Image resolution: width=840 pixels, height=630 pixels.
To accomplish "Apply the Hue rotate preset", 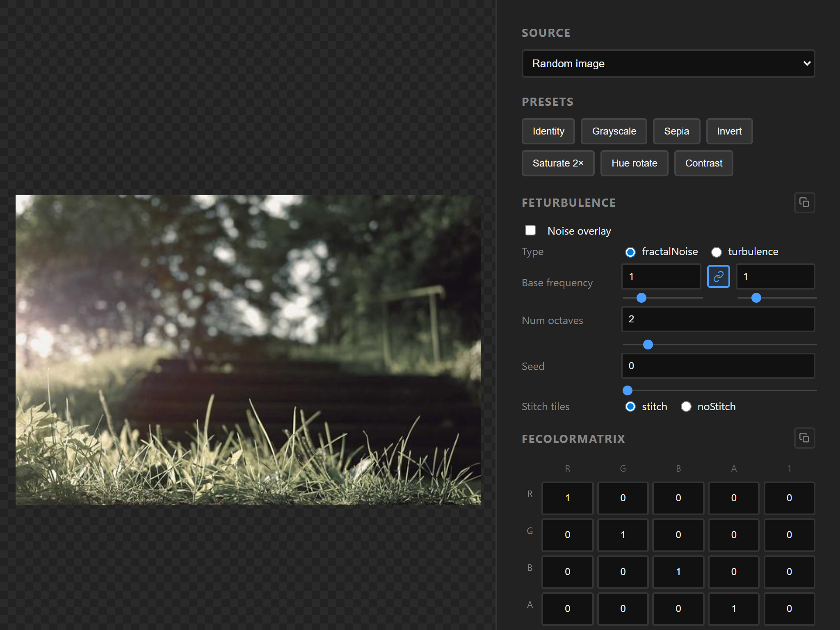I will coord(634,163).
